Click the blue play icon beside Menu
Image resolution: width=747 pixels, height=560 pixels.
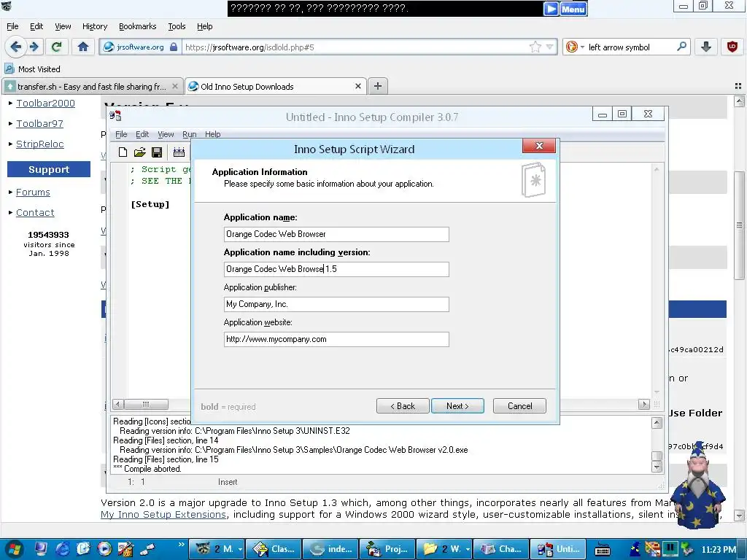click(x=551, y=9)
